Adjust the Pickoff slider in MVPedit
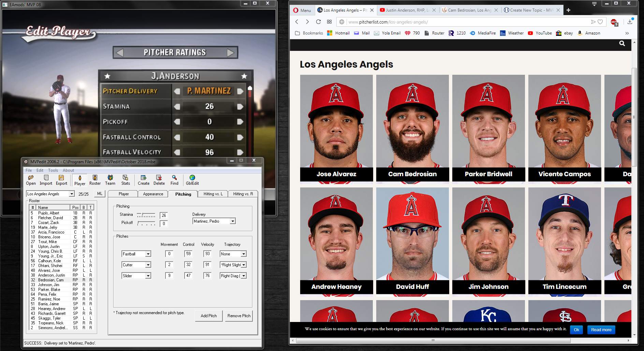 pyautogui.click(x=146, y=223)
